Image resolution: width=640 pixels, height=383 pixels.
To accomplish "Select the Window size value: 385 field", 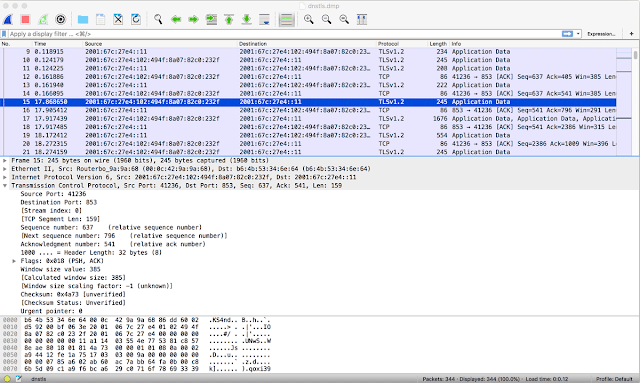I will [x=60, y=269].
